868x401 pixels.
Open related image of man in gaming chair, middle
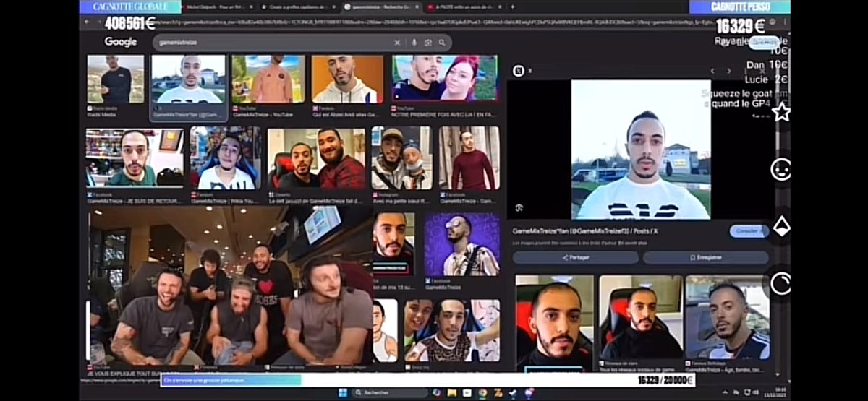641,317
